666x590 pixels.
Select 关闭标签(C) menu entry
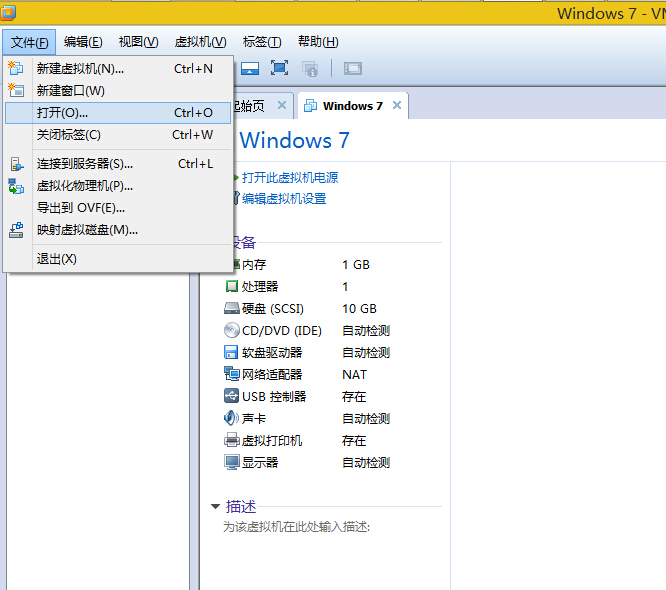(118, 135)
